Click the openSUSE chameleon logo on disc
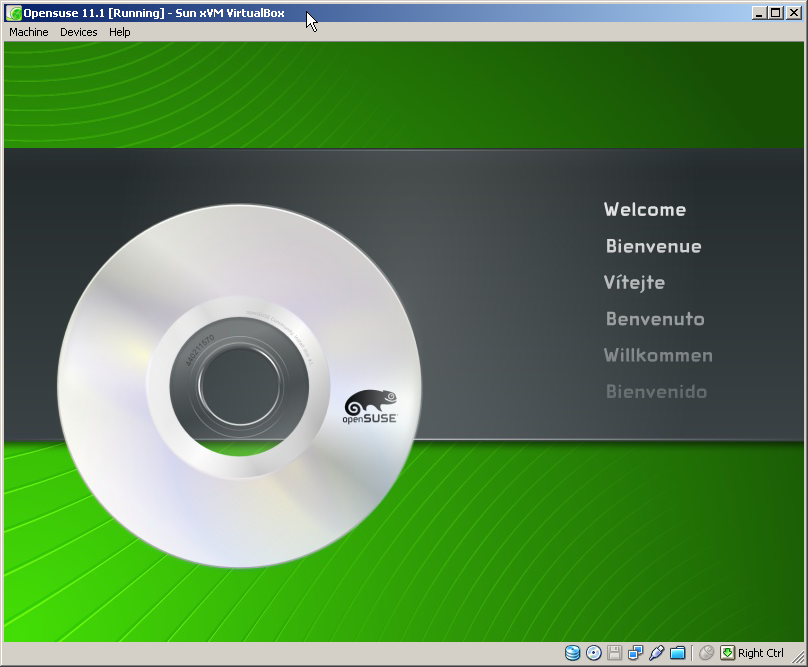Viewport: 808px width, 667px height. pos(370,407)
